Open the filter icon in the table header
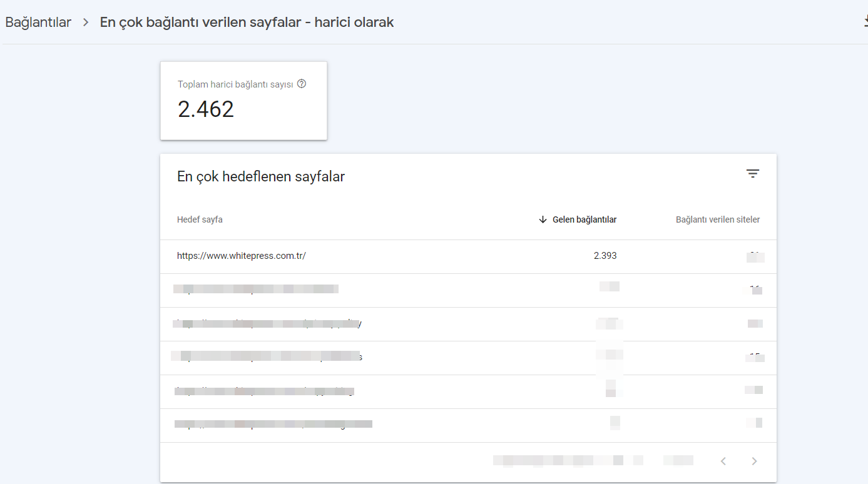868x484 pixels. [x=753, y=174]
